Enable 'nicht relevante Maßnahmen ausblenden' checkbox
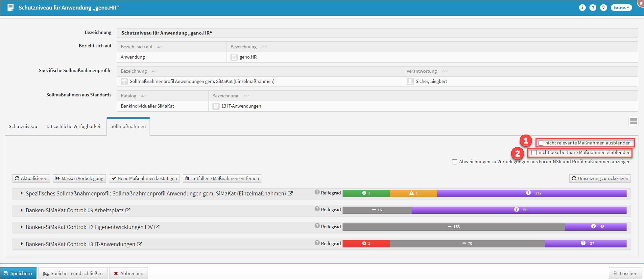Screen dimensions: 644x279 point(541,143)
